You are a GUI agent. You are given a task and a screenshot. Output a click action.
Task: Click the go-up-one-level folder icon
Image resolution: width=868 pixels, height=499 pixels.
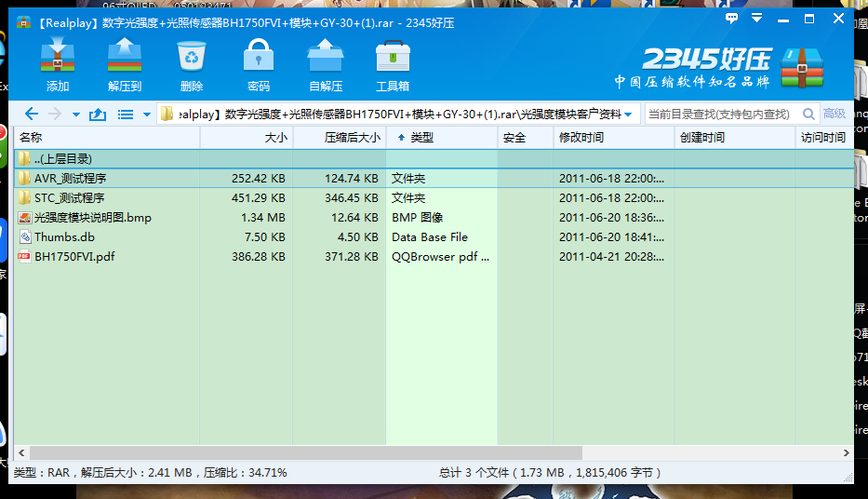click(98, 115)
